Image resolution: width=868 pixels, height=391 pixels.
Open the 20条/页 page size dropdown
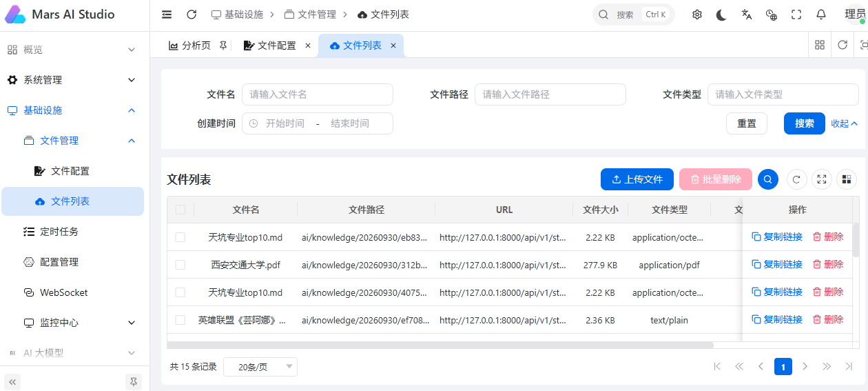260,367
